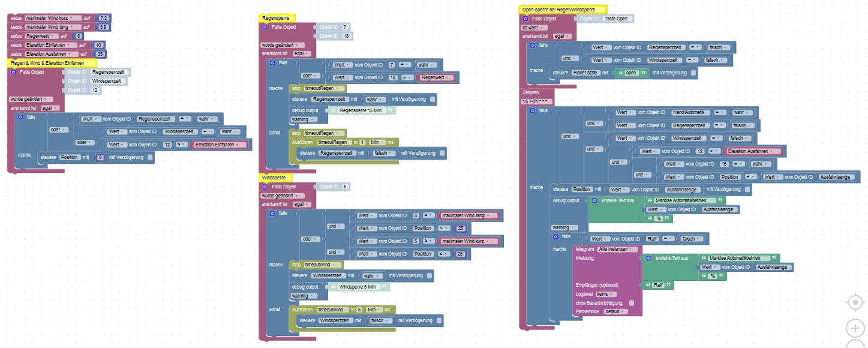The image size is (868, 348).
Task: Open gear of 'falls' block inside Regensperre
Action: [272, 62]
